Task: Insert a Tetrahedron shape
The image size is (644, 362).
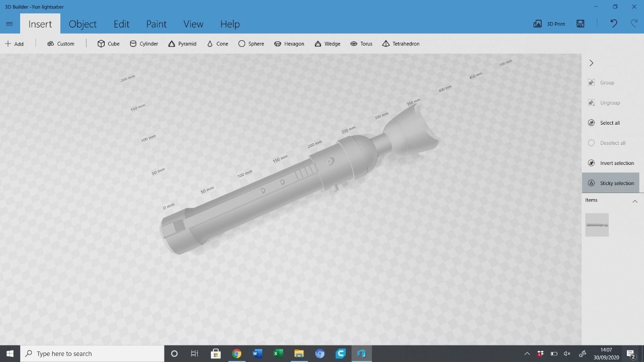Action: click(400, 44)
